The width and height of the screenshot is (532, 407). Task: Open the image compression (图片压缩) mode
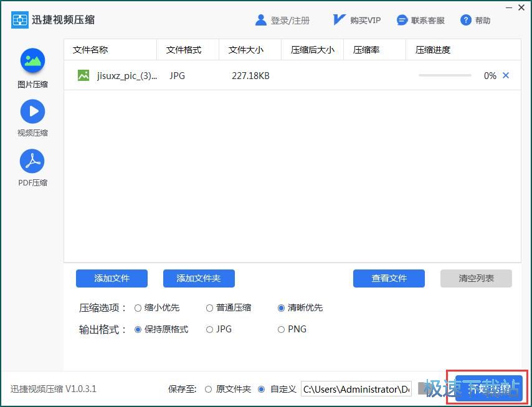[x=32, y=68]
